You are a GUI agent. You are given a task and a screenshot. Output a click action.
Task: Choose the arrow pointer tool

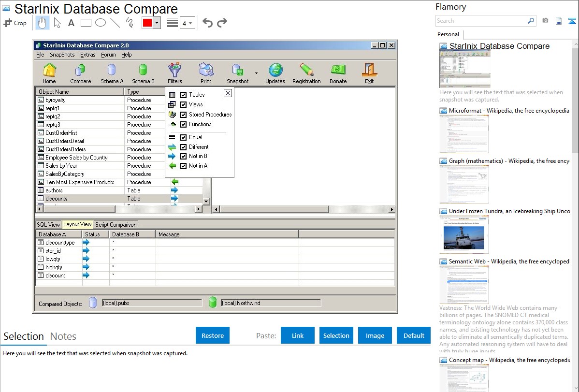pyautogui.click(x=57, y=23)
